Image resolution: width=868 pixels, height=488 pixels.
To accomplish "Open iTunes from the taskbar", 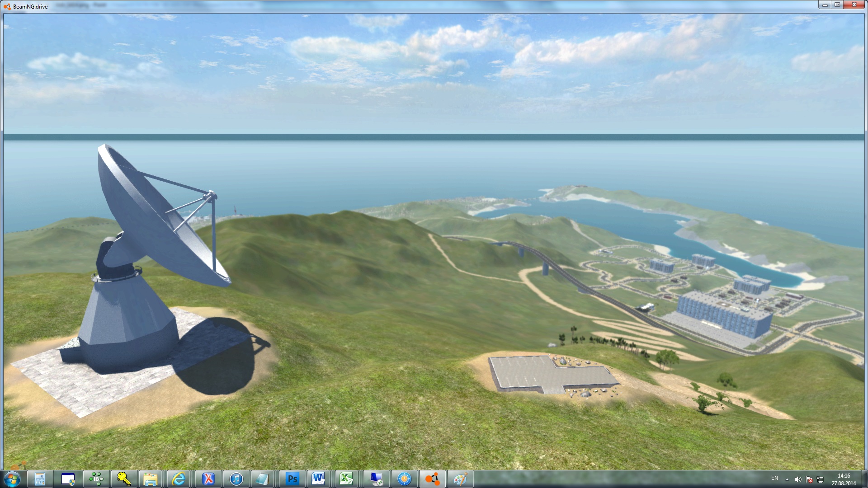I will point(236,479).
